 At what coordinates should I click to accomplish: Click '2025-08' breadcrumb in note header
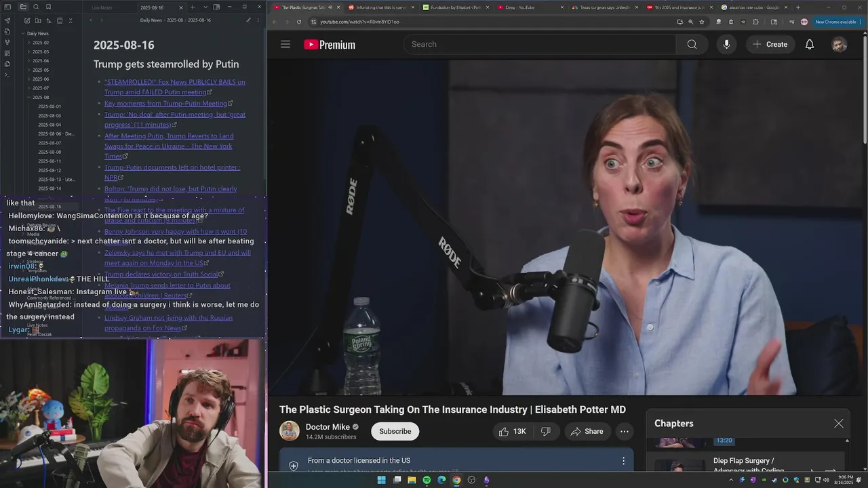click(176, 20)
